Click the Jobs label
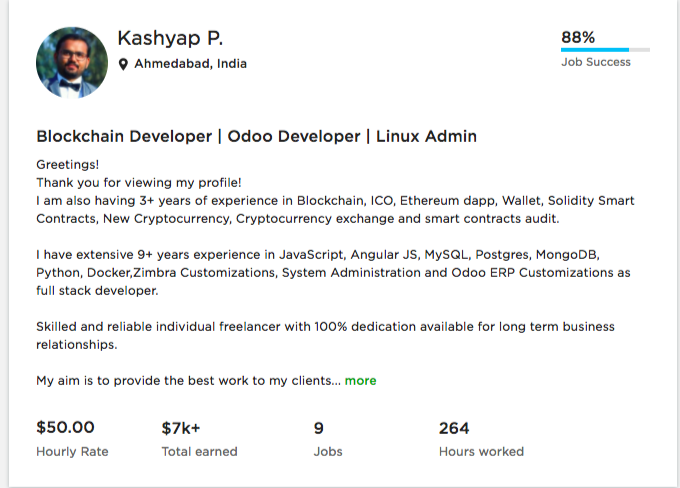This screenshot has height=488, width=680. point(328,452)
